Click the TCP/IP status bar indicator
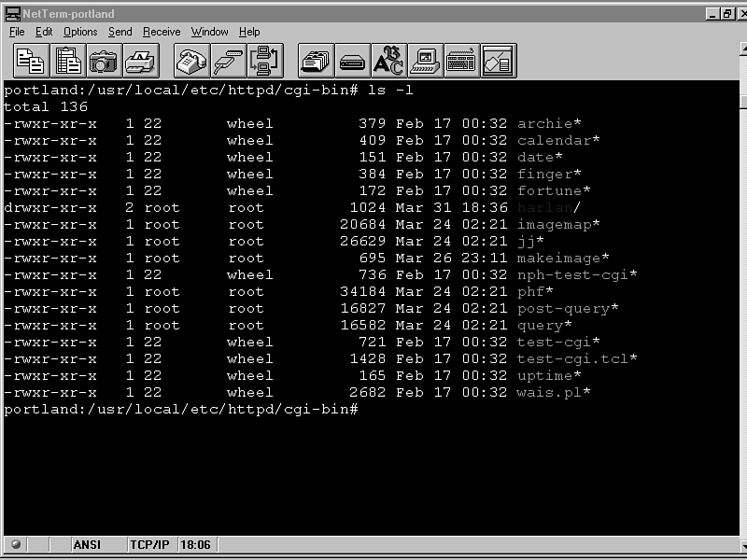 pyautogui.click(x=149, y=544)
